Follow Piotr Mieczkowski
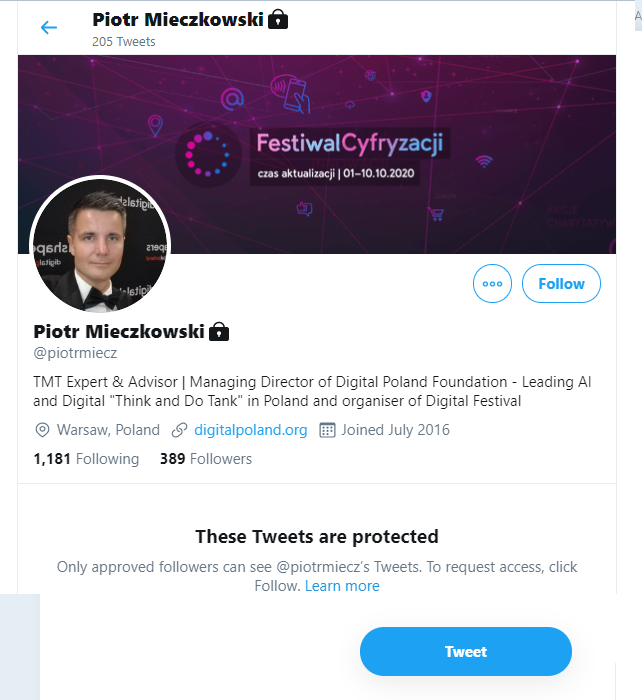This screenshot has height=700, width=642. click(561, 284)
